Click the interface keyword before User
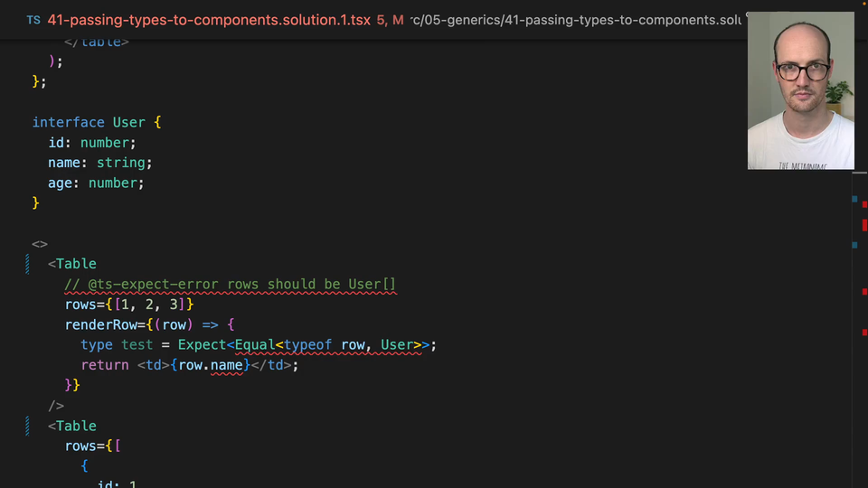The width and height of the screenshot is (868, 488). [x=68, y=122]
